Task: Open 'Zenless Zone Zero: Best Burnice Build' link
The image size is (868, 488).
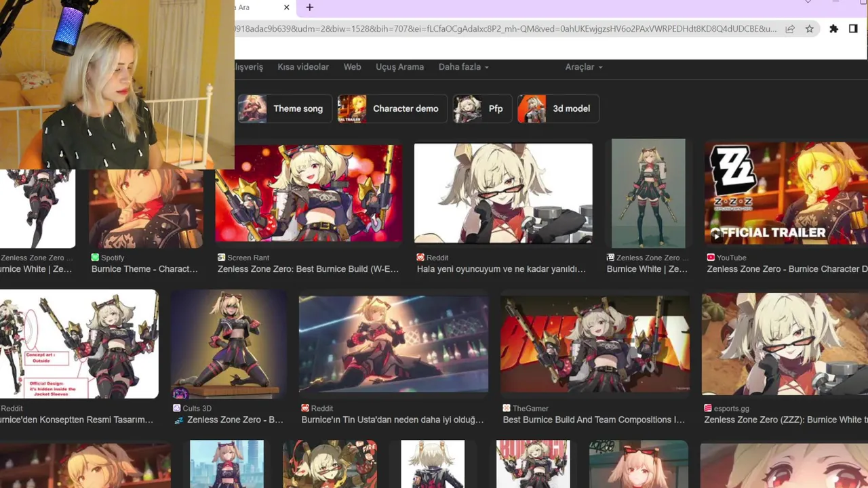Action: coord(308,269)
